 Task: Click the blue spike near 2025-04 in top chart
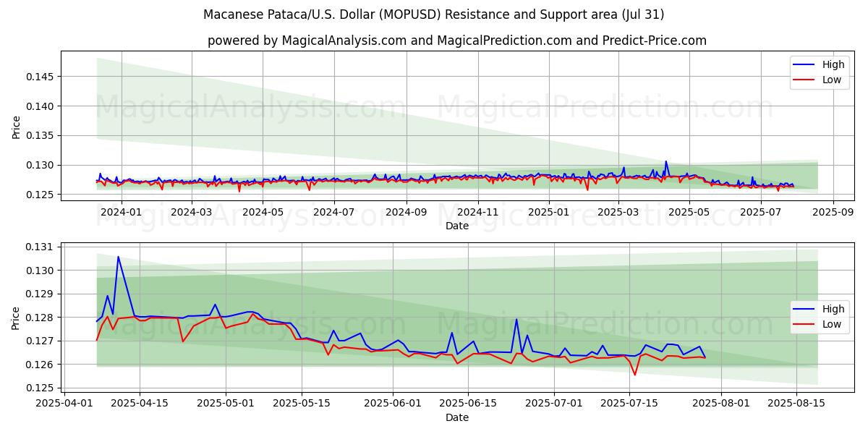[666, 162]
